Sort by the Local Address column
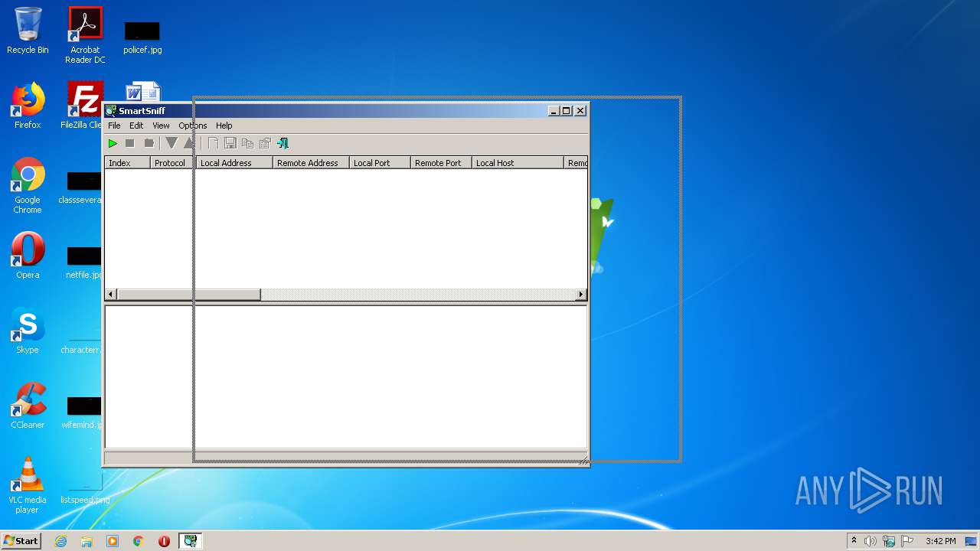Screen dimensions: 980x551 pos(234,163)
